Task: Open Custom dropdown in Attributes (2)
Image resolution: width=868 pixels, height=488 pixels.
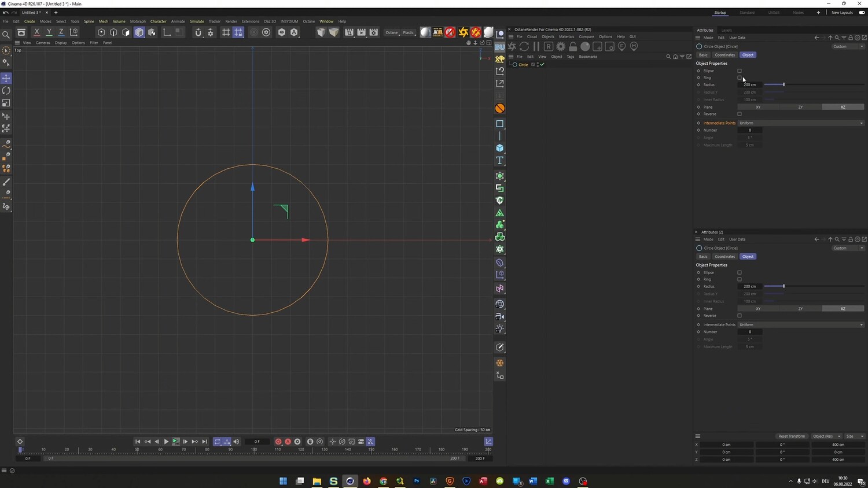Action: click(848, 248)
